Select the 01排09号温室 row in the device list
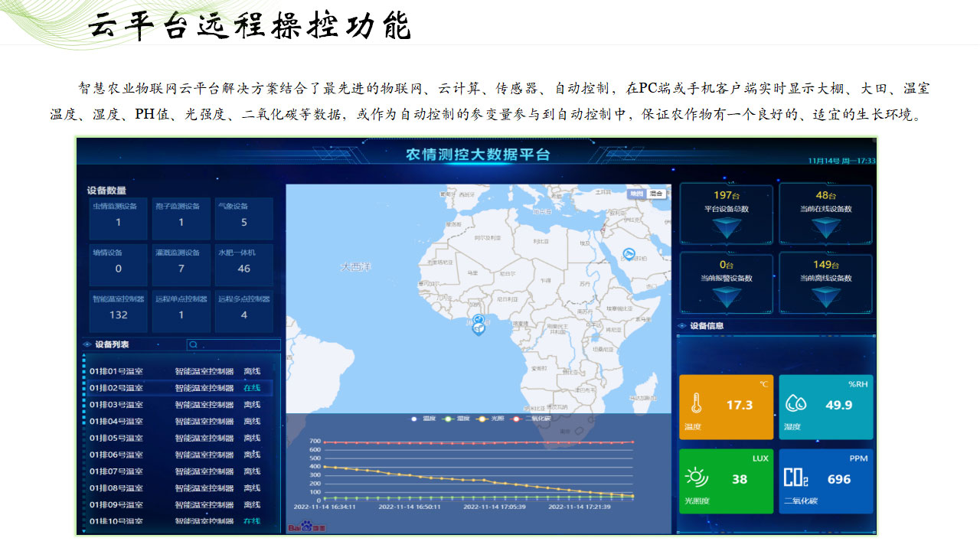The height and width of the screenshot is (551, 980). (180, 505)
